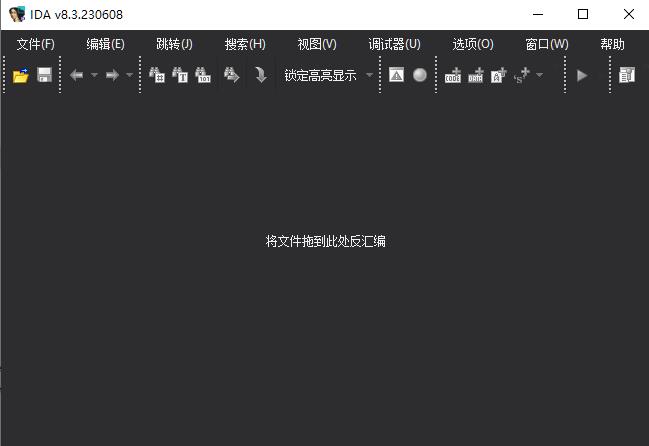
Task: Open the 调试器(U) menu
Action: (394, 44)
